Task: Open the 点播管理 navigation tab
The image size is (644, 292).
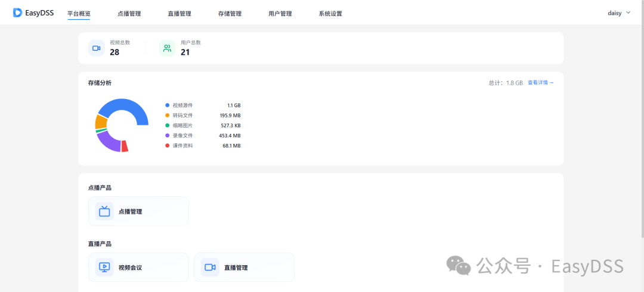Action: point(129,14)
